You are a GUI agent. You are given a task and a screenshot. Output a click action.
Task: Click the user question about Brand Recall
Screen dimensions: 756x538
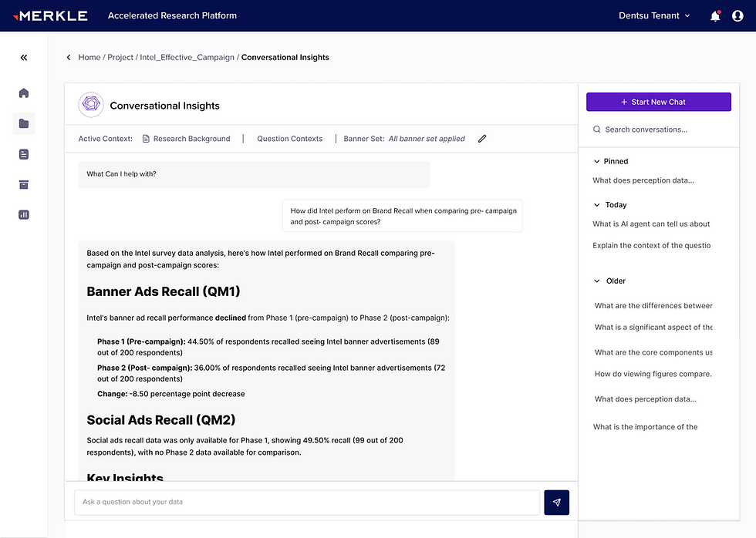(x=403, y=217)
